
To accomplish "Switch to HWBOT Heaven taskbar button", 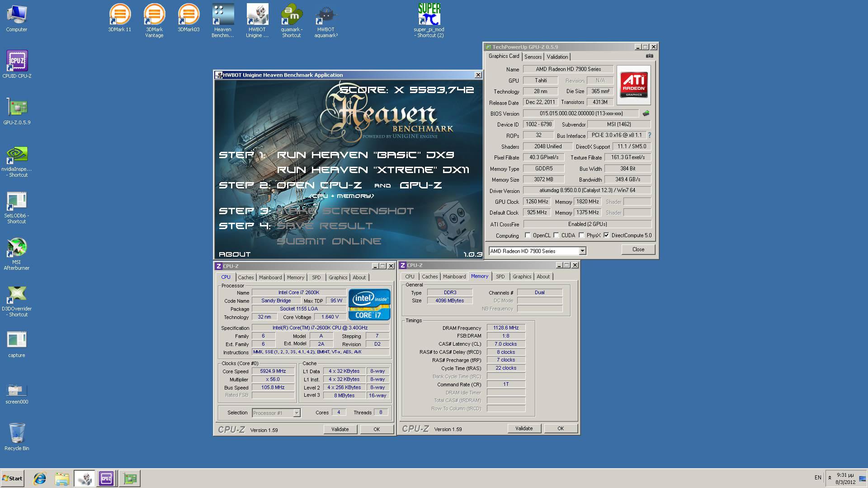I will (x=84, y=478).
